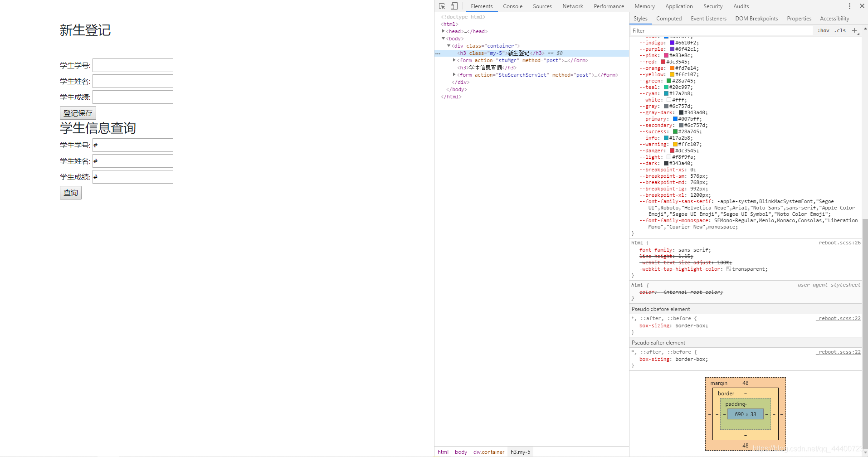Open reboot.scss:22 link under ::before element
The image size is (868, 457).
839,318
